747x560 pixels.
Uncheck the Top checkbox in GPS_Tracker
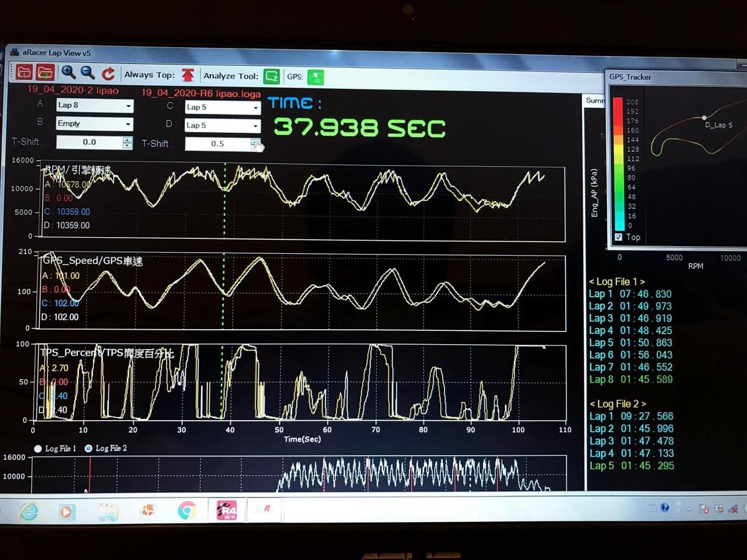618,237
